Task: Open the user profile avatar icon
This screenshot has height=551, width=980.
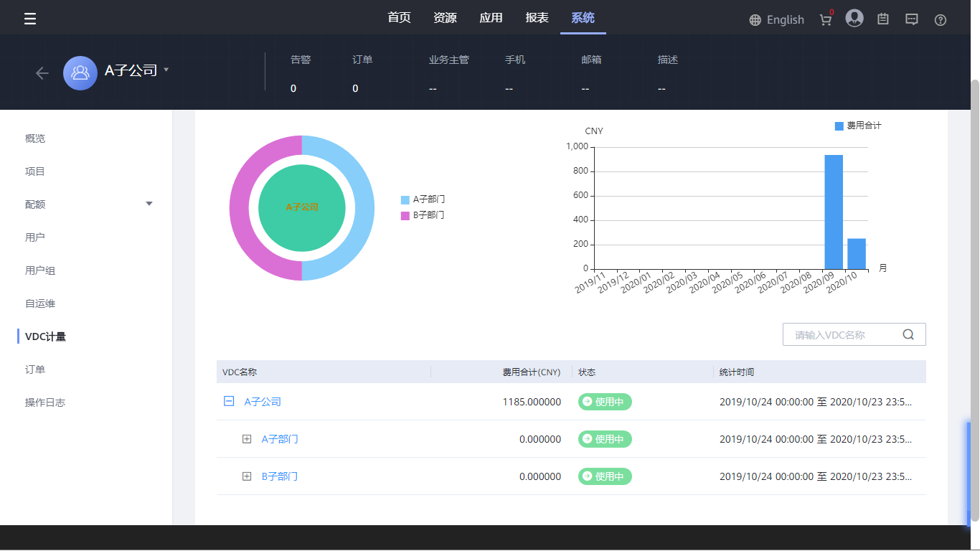Action: pyautogui.click(x=854, y=19)
